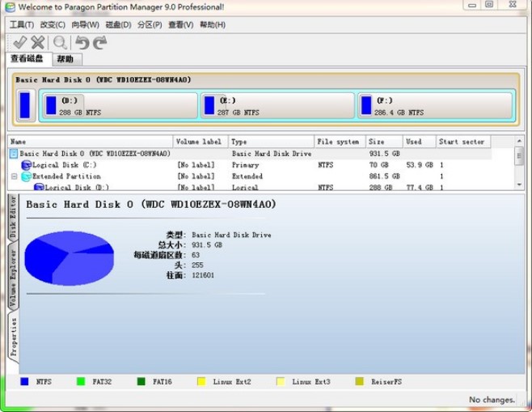532x412 pixels.
Task: Open the 分区(P) menu
Action: 150,25
